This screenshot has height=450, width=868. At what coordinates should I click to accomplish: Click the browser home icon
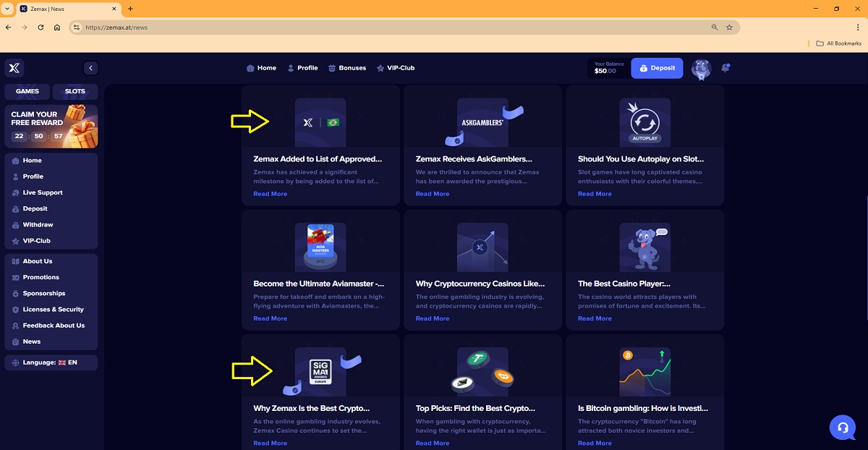(57, 27)
